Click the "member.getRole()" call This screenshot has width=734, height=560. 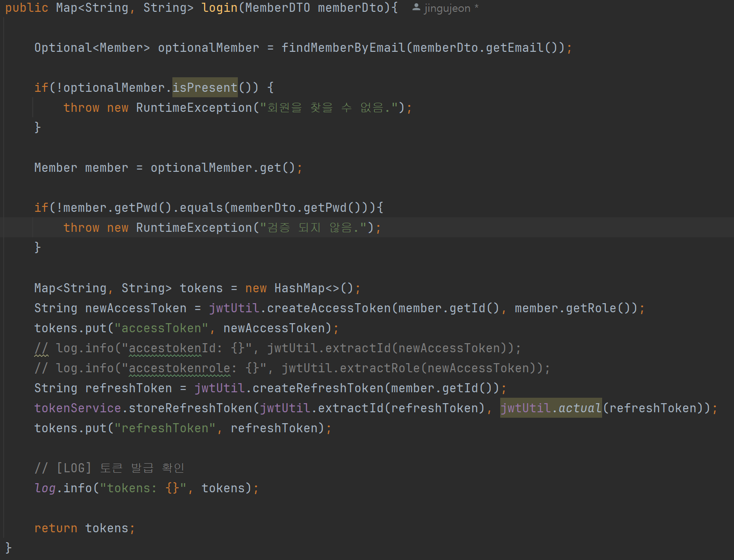pos(573,308)
